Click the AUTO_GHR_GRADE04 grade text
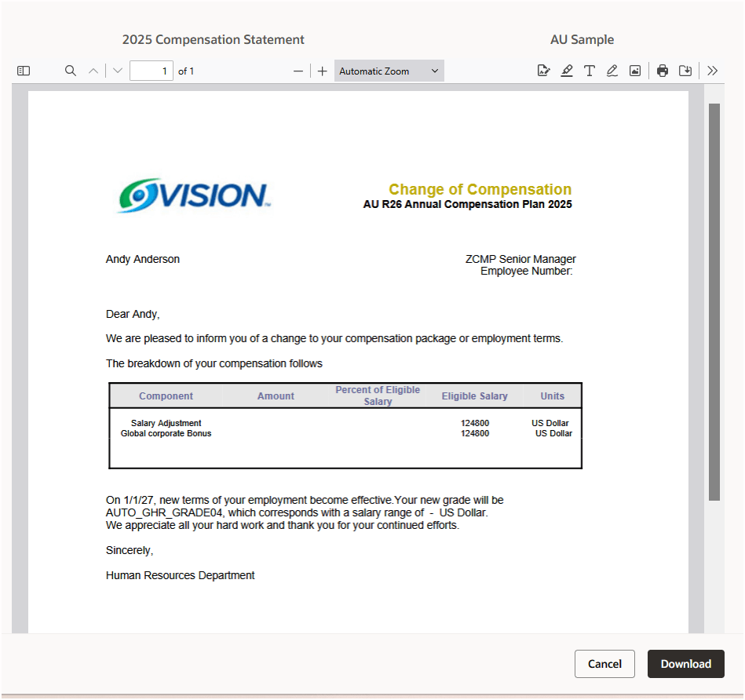This screenshot has width=745, height=700. pos(164,513)
